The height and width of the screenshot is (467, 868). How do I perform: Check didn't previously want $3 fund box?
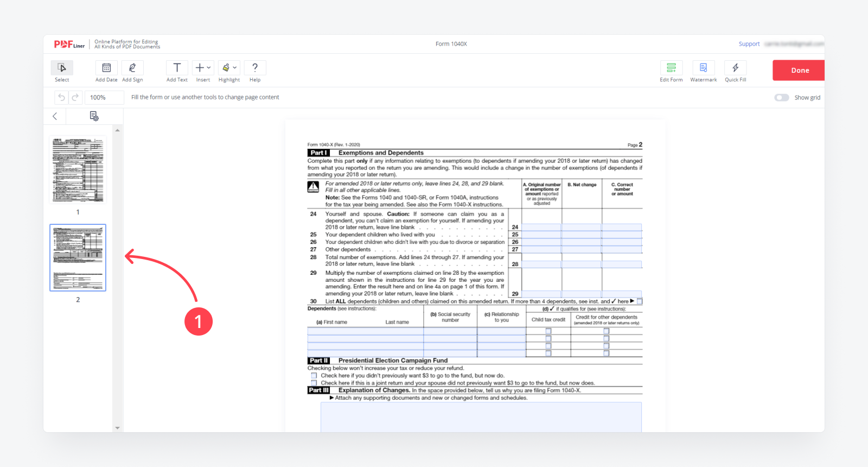click(x=314, y=375)
